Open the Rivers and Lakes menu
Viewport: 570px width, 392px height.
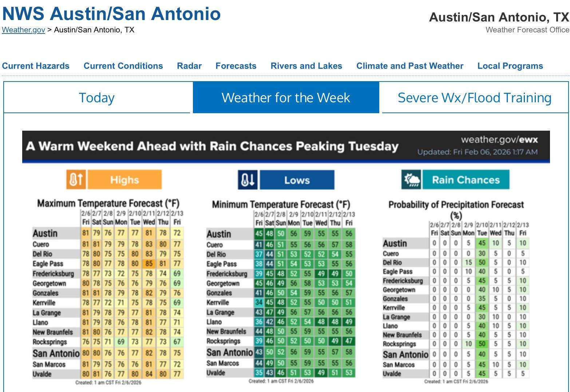[306, 66]
